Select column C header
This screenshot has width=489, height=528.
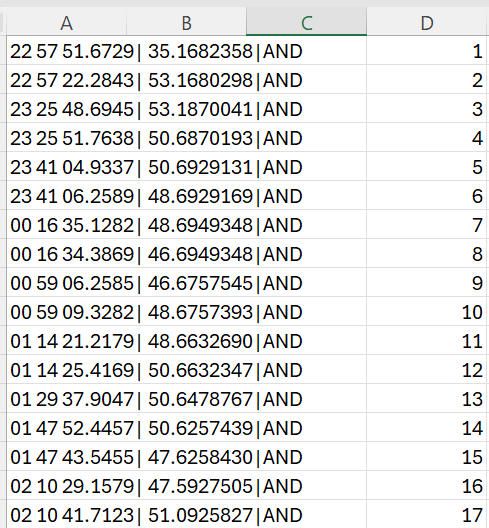(x=306, y=23)
